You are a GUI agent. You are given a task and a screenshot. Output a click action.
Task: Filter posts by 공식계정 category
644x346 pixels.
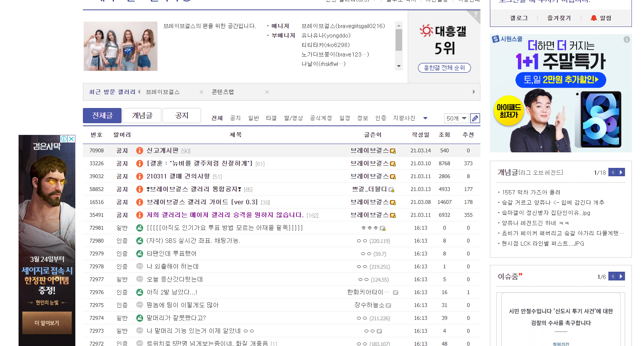click(x=321, y=118)
